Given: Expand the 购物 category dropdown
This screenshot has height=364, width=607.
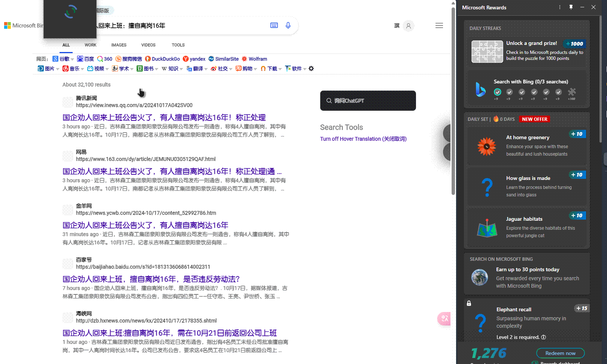Looking at the screenshot, I should [x=255, y=69].
